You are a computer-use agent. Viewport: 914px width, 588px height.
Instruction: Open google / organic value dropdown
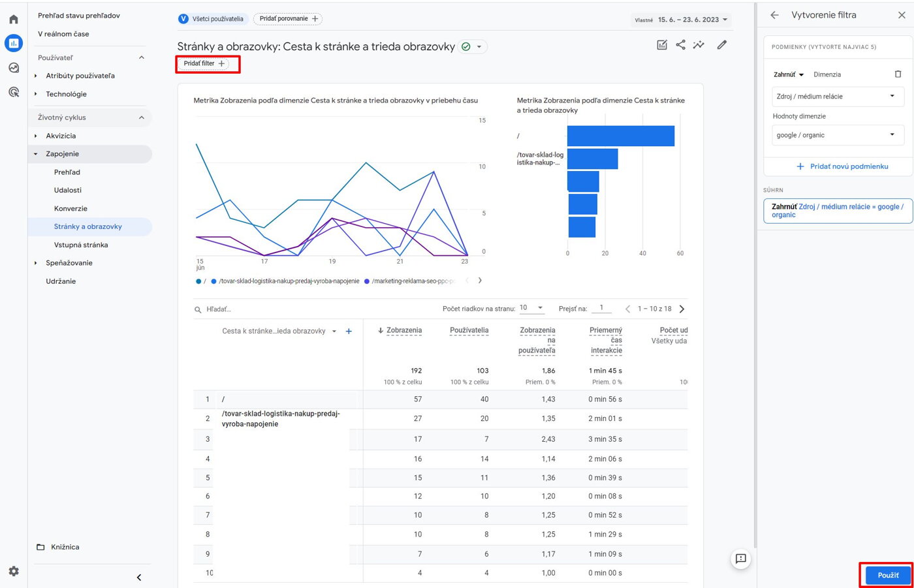click(838, 135)
